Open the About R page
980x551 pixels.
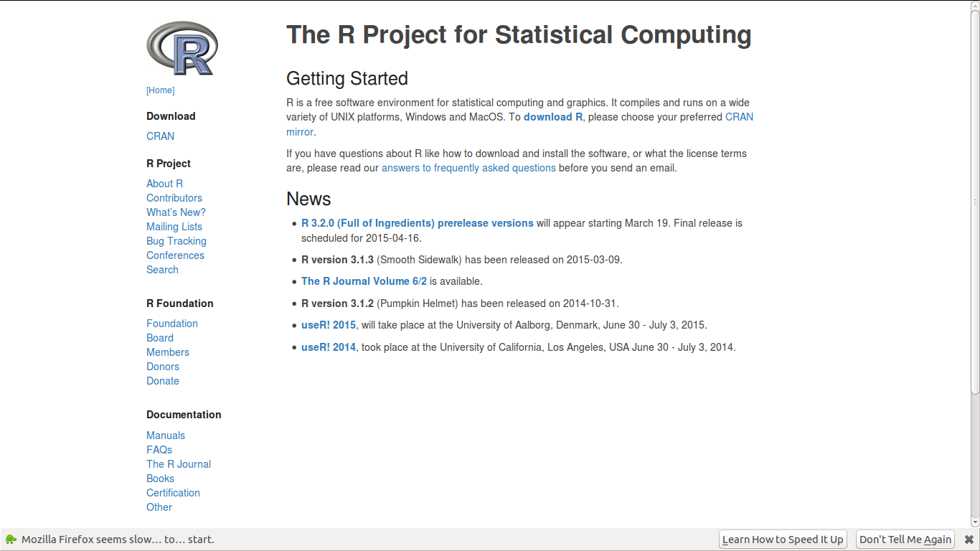coord(164,184)
